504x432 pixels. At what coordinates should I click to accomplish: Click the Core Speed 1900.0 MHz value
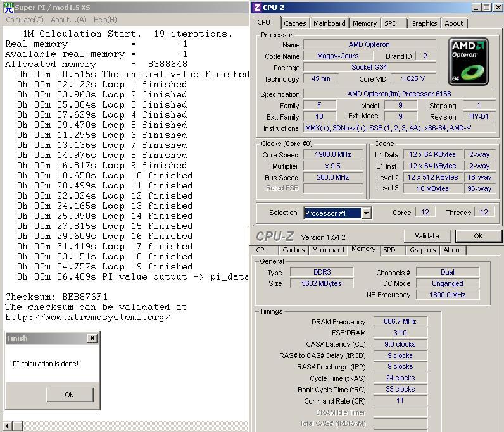point(333,154)
